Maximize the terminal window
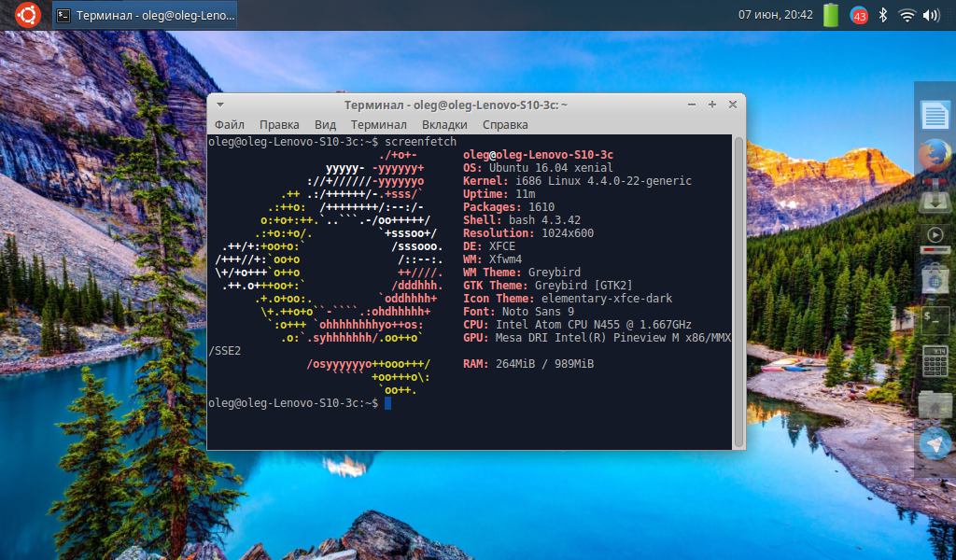This screenshot has height=560, width=956. tap(711, 105)
